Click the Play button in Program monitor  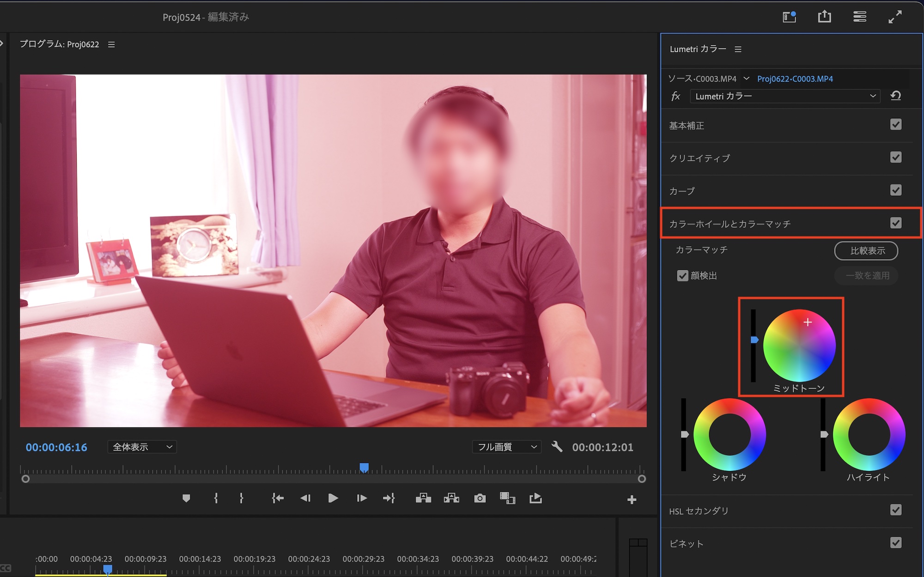point(333,498)
